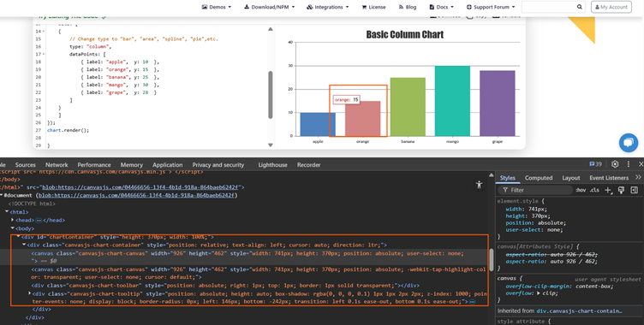The image size is (644, 325).
Task: Open the DevTools three-dot menu
Action: click(x=628, y=164)
